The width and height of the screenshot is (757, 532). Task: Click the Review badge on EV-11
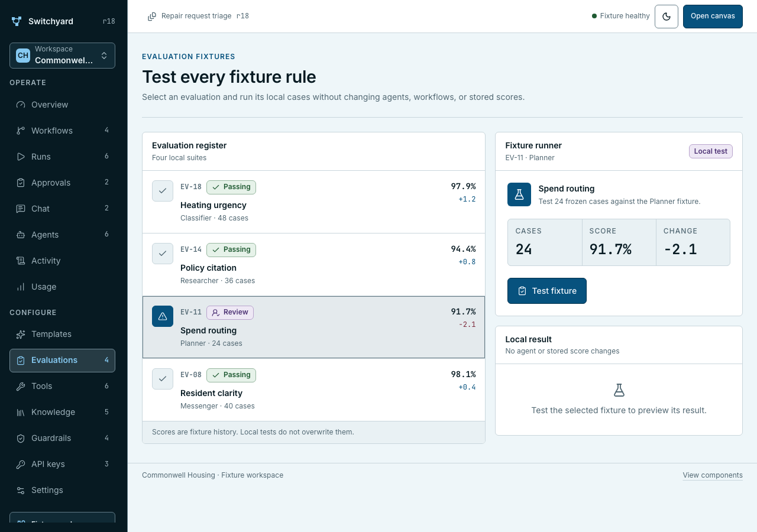[x=230, y=312]
